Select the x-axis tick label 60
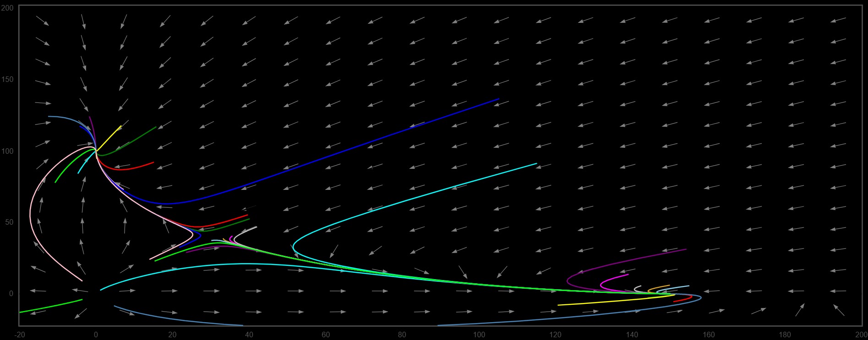 (326, 335)
